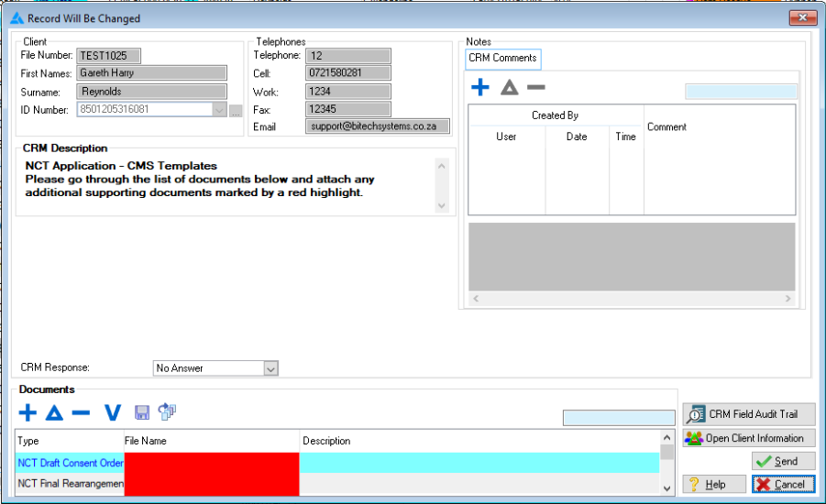Click the Cancel button

(783, 484)
